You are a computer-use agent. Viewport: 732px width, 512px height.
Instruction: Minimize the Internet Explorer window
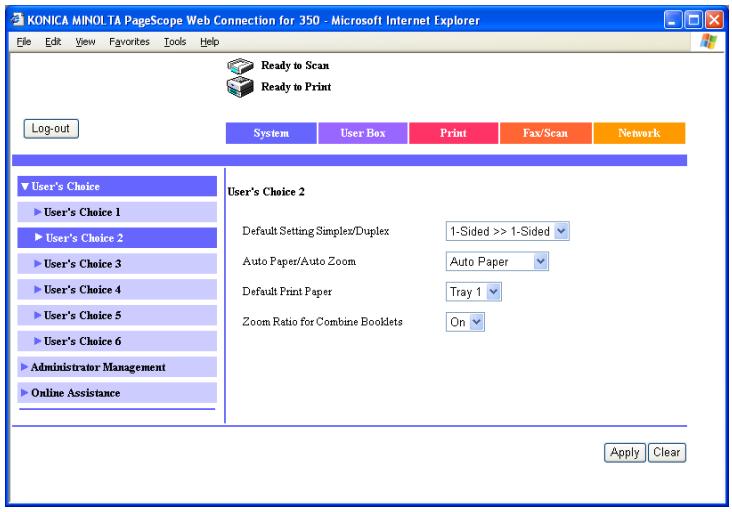[x=673, y=20]
